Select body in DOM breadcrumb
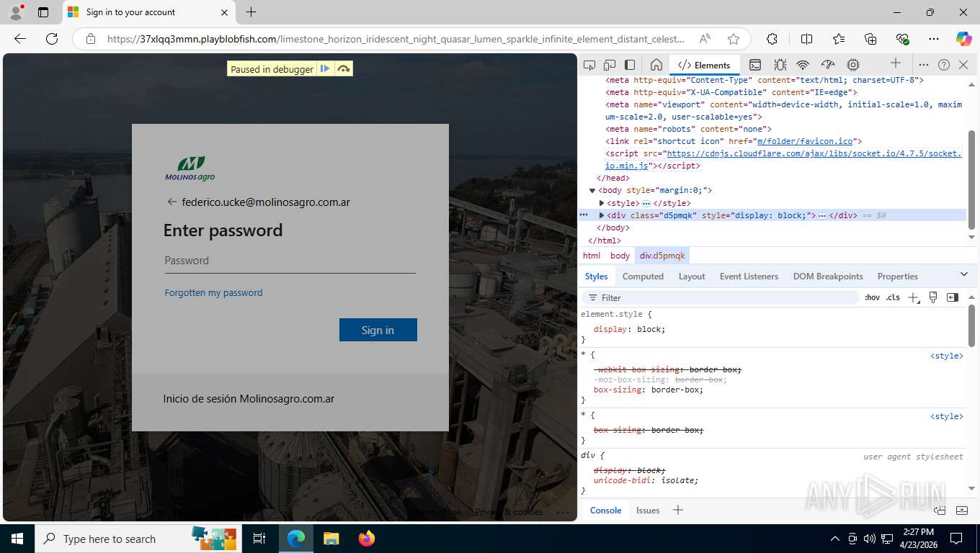The image size is (980, 553). coord(620,256)
